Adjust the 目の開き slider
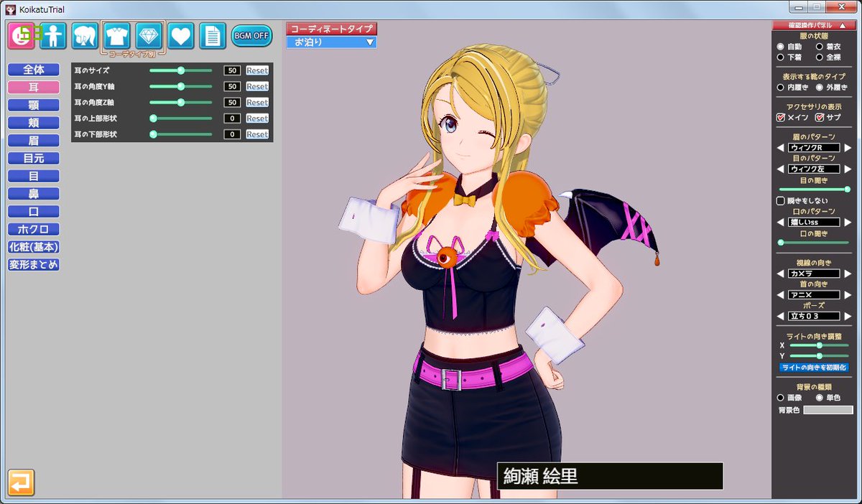Viewport: 862px width, 504px height. click(x=814, y=190)
